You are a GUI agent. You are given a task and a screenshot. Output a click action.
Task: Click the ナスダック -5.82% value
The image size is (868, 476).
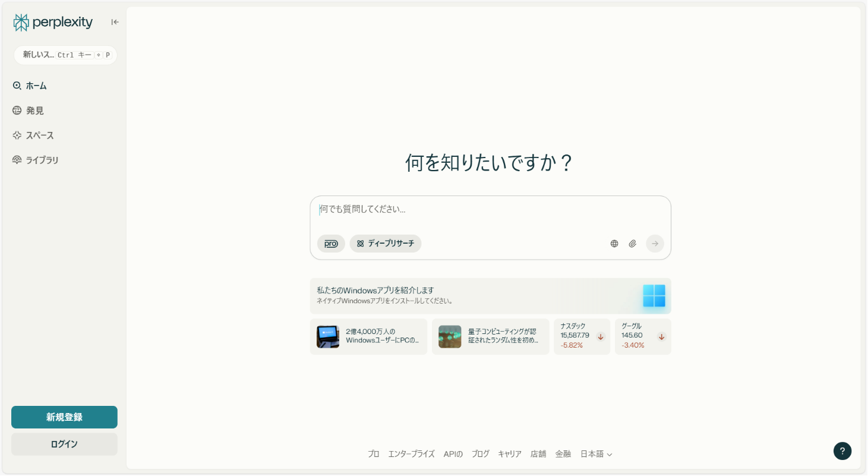(x=572, y=345)
